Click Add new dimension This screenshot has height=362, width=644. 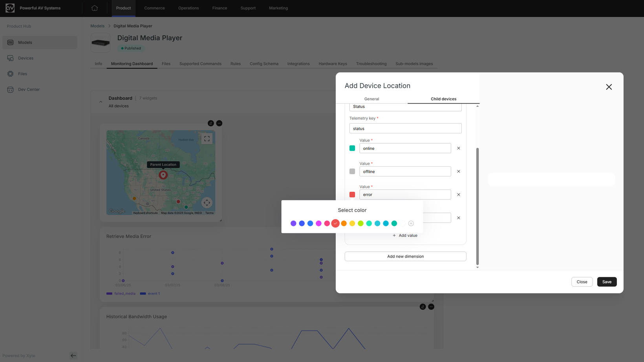tap(405, 256)
